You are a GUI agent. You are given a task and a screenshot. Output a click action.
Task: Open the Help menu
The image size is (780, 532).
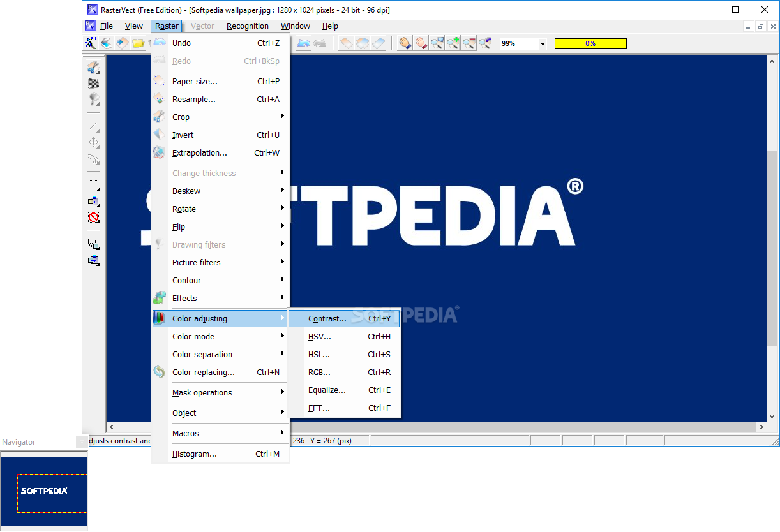330,26
